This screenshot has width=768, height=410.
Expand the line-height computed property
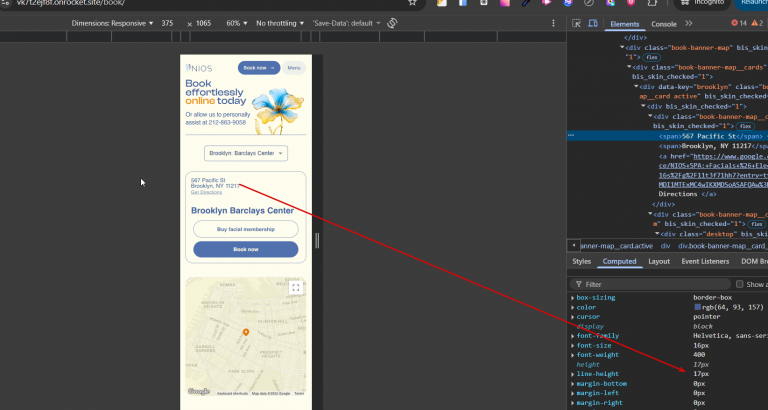tap(573, 374)
